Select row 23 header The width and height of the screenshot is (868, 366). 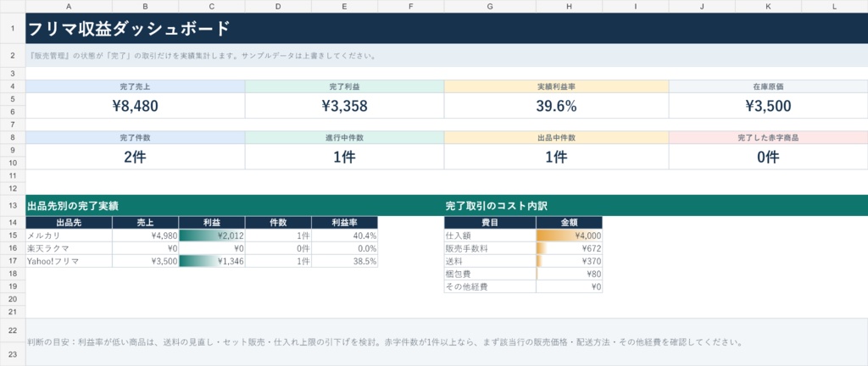coord(12,354)
